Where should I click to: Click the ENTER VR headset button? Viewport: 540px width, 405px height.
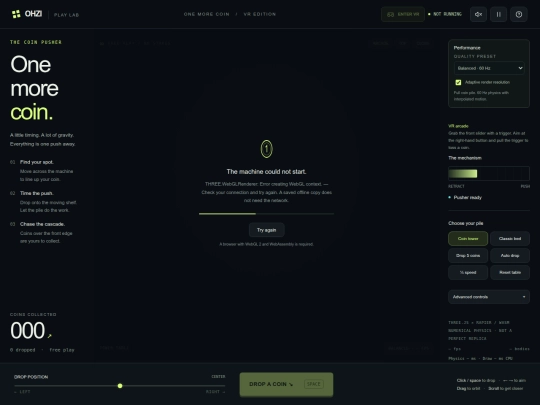click(403, 14)
